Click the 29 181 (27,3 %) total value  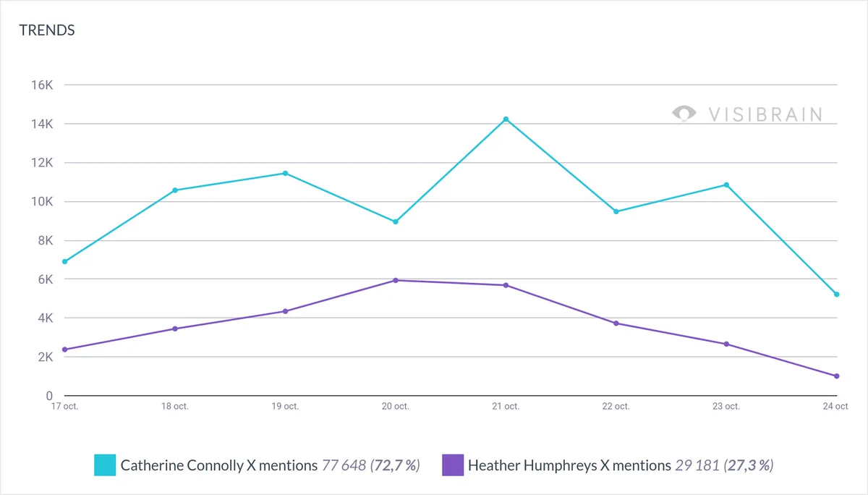pos(724,465)
